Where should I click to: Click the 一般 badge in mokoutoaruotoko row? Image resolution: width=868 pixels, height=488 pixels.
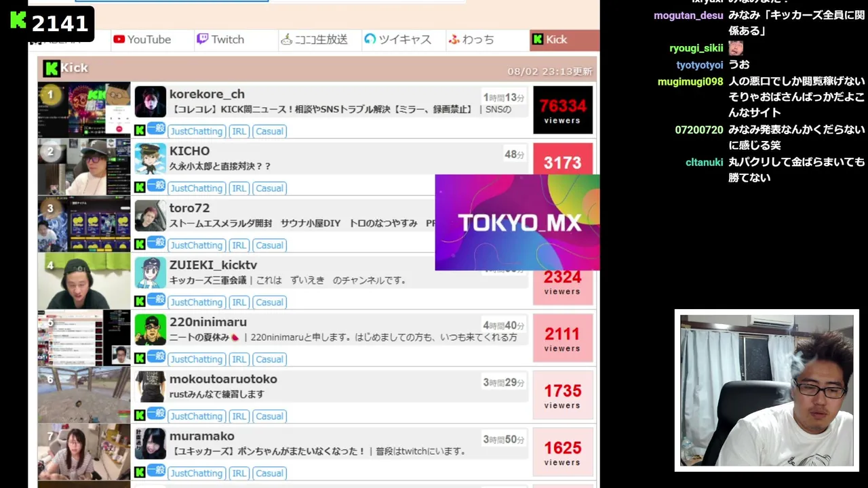[x=156, y=413]
